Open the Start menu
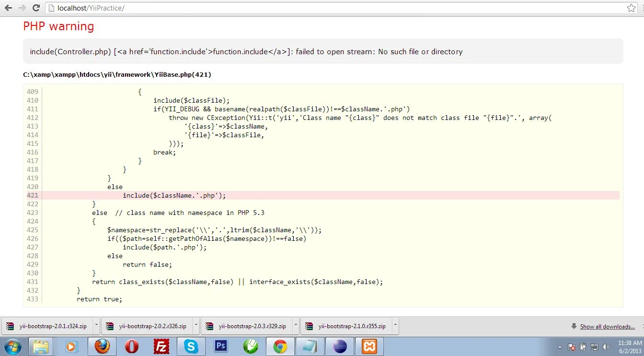 pos(13,346)
